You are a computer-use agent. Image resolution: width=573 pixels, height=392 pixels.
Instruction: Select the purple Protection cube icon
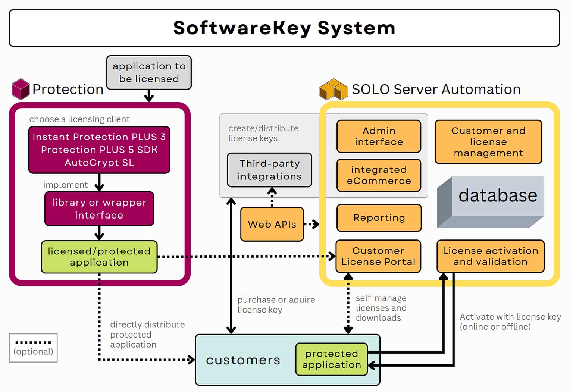coord(21,90)
